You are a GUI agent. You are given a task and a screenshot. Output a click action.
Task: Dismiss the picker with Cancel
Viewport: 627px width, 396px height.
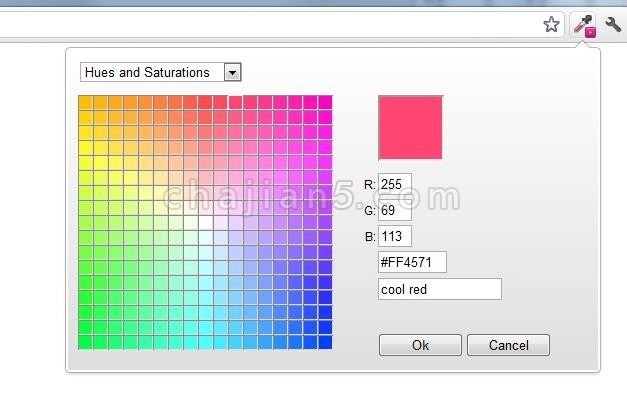[x=509, y=345]
